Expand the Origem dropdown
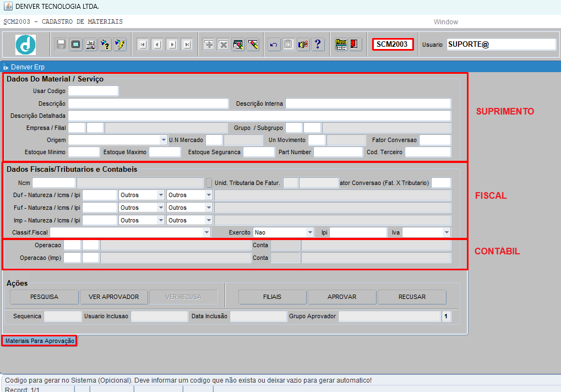561x392 pixels. 164,140
